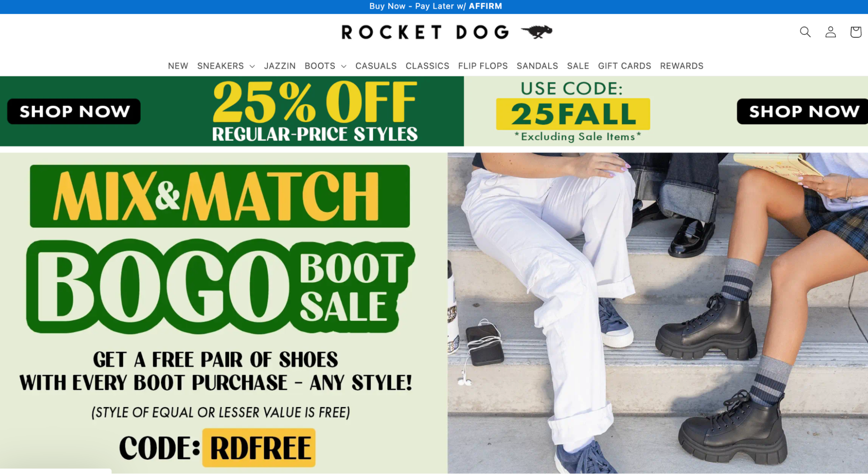Image resolution: width=868 pixels, height=474 pixels.
Task: Open the Sale menu item
Action: tap(578, 66)
